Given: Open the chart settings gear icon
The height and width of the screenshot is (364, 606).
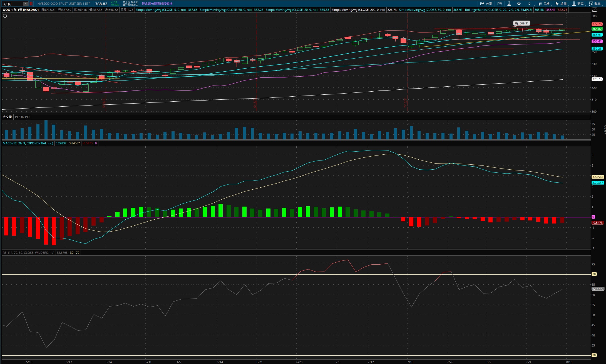Looking at the screenshot, I should point(519,4).
